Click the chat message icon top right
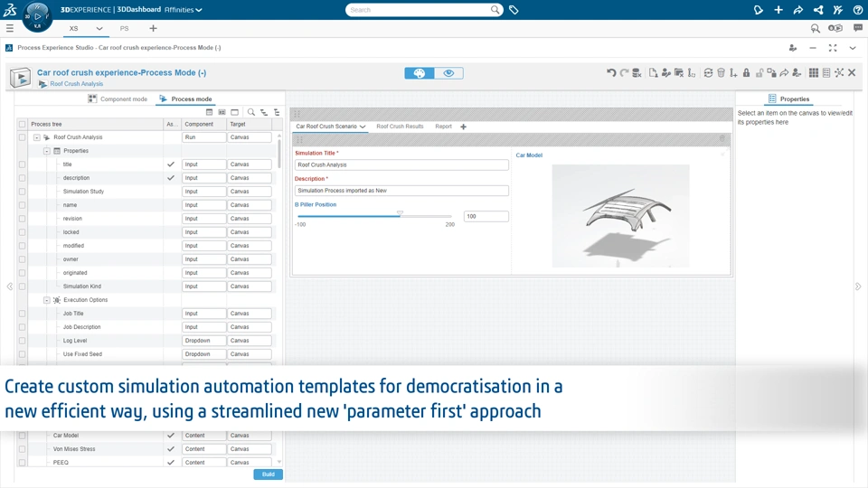This screenshot has width=868, height=488. pos(857,28)
